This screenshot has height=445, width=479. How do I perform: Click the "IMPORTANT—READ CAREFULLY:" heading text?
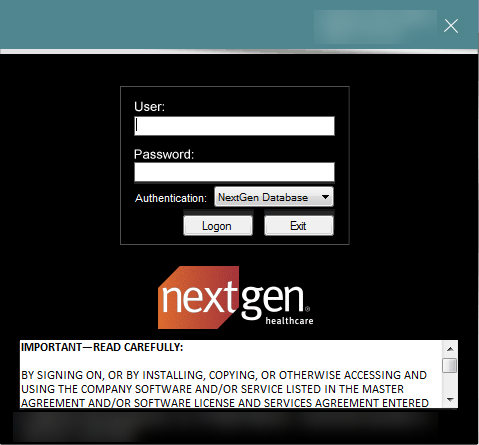[x=102, y=347]
